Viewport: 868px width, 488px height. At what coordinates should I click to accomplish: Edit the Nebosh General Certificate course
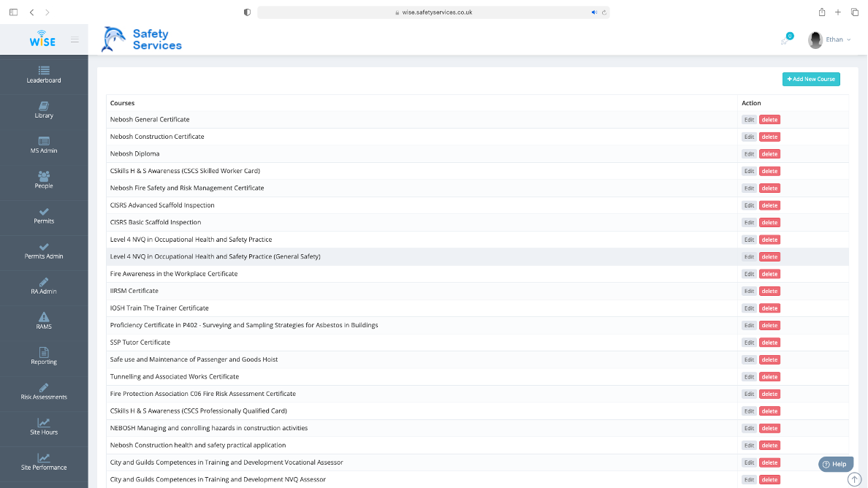[749, 120]
